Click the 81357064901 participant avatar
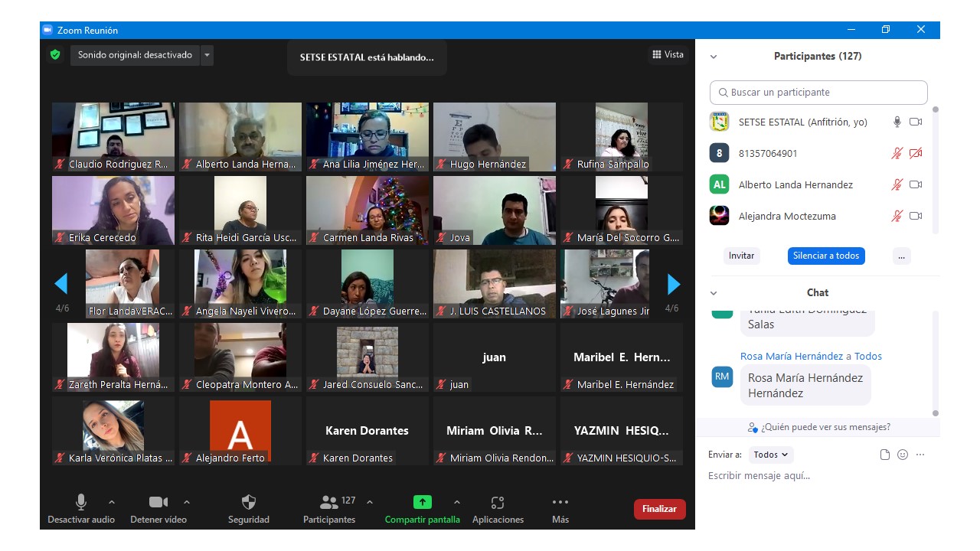Screen dimensions: 980x551 pos(719,153)
